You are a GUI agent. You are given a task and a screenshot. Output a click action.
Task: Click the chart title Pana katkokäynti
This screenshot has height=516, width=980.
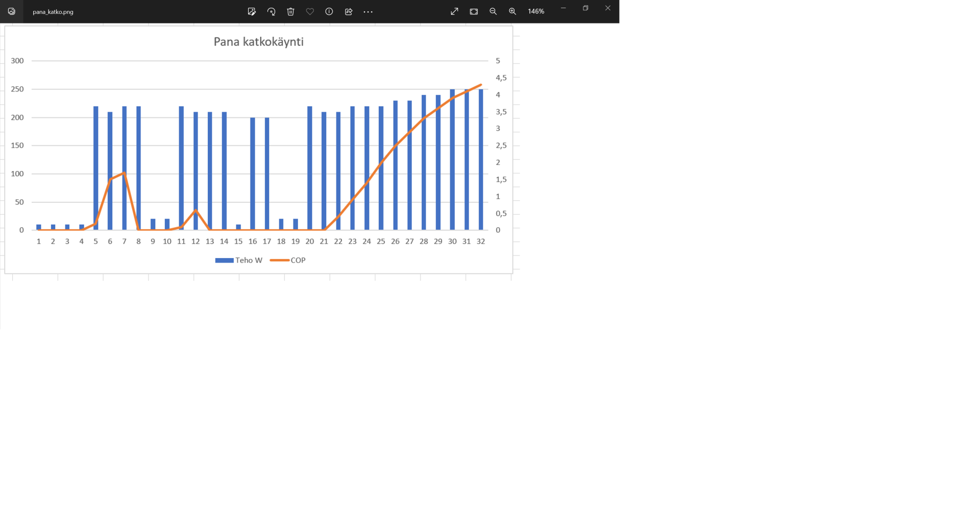coord(258,42)
